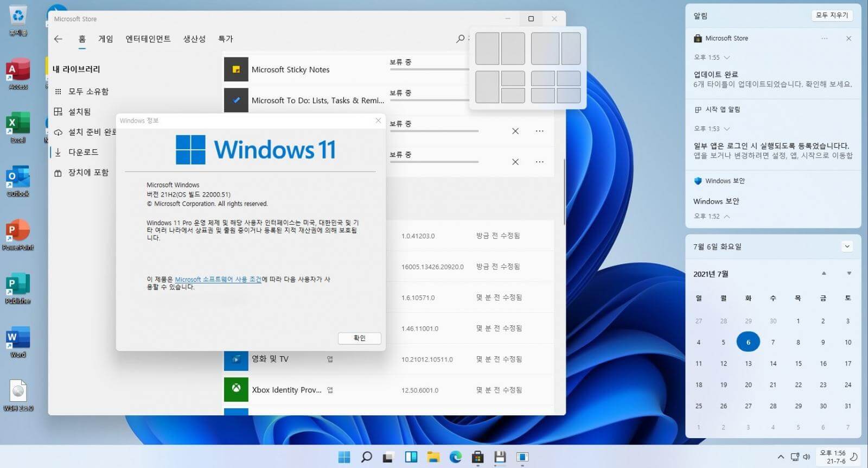Click the Sticky Notes download progress bar
868x468 pixels.
click(429, 69)
